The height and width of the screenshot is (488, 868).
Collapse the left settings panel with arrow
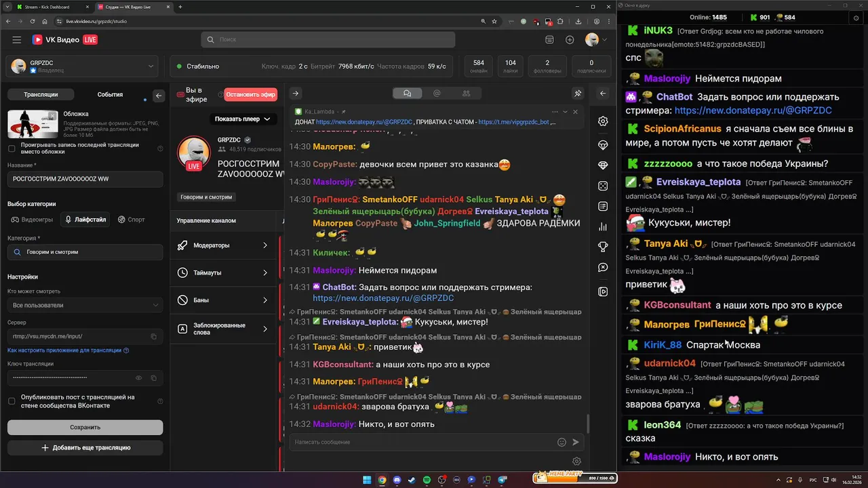(159, 96)
